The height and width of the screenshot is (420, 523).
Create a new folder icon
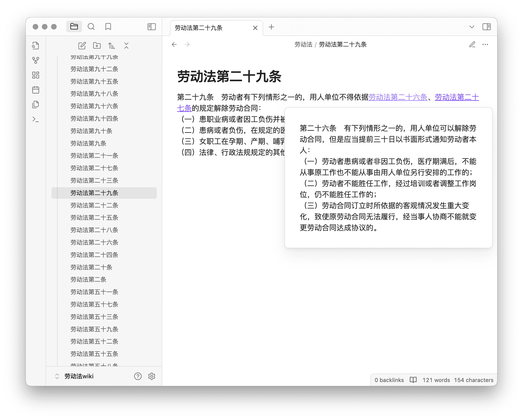point(97,45)
